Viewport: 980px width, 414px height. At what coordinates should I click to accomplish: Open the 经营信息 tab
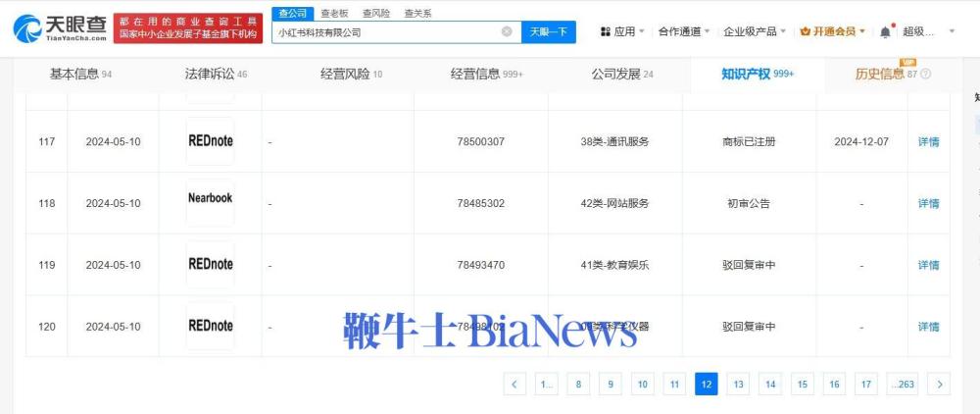tap(487, 75)
